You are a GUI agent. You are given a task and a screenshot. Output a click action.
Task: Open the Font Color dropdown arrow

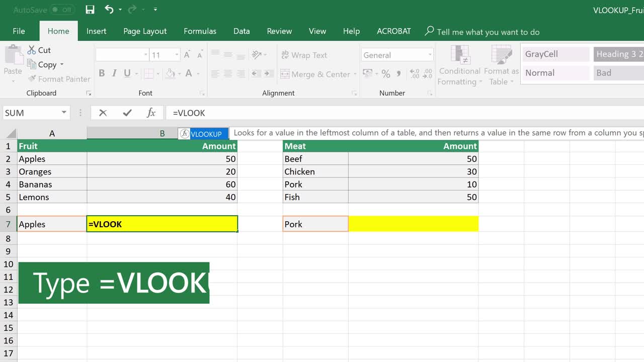(x=199, y=74)
